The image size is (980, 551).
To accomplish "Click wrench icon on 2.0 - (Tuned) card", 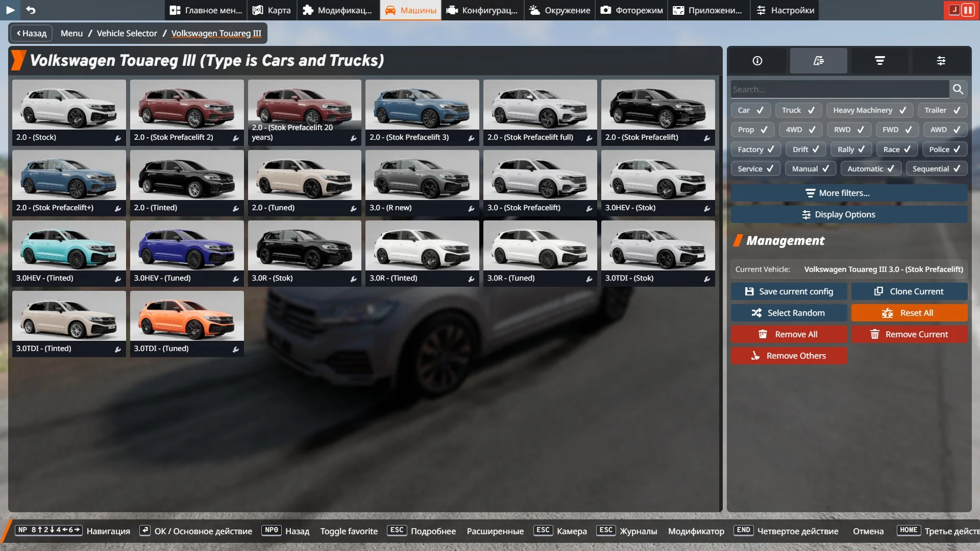I will coord(353,209).
